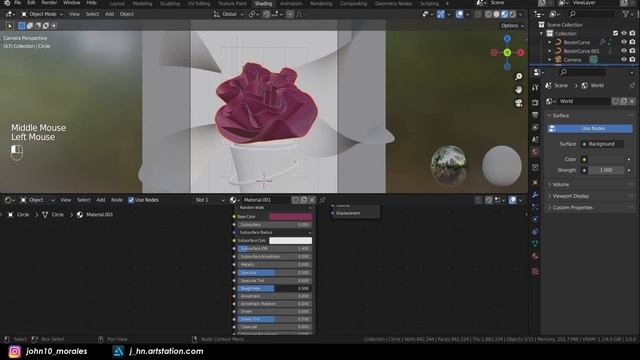Click the Subsurface Color white swatch

point(291,240)
